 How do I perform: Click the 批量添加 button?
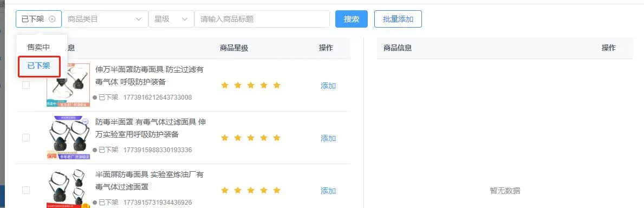[398, 19]
